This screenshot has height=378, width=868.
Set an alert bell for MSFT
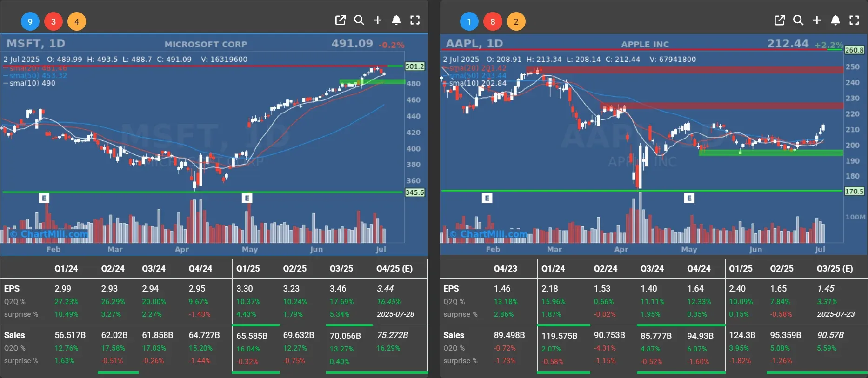(396, 20)
